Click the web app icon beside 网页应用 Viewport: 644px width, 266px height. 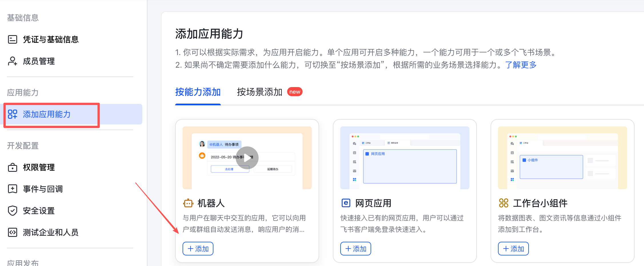click(x=346, y=203)
